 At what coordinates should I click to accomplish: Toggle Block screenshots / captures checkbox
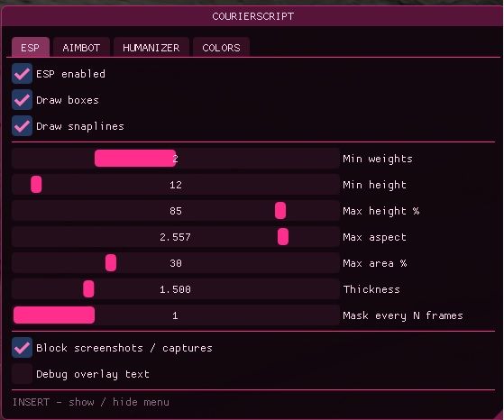point(23,348)
